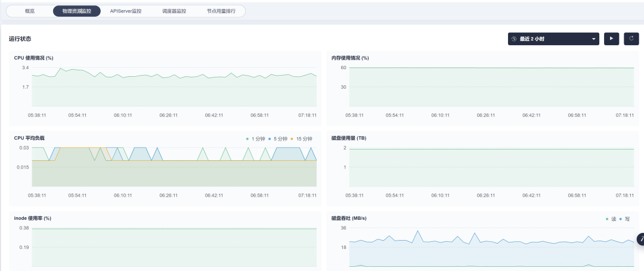Select the 物理资源监控 tab
The image size is (644, 271).
[x=77, y=11]
